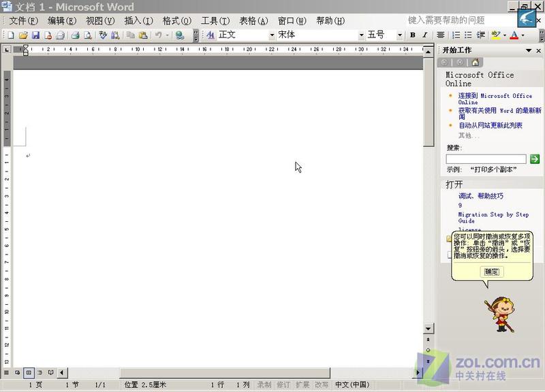Click the green search Go arrow
Image resolution: width=545 pixels, height=392 pixels.
[535, 159]
